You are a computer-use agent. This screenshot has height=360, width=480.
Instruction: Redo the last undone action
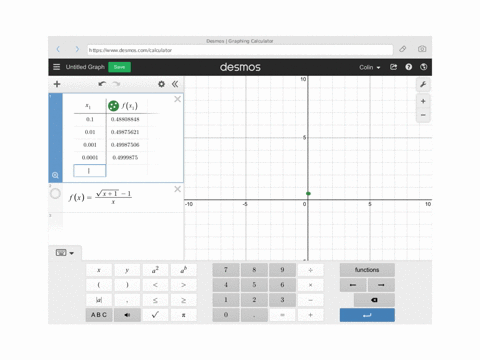[116, 84]
